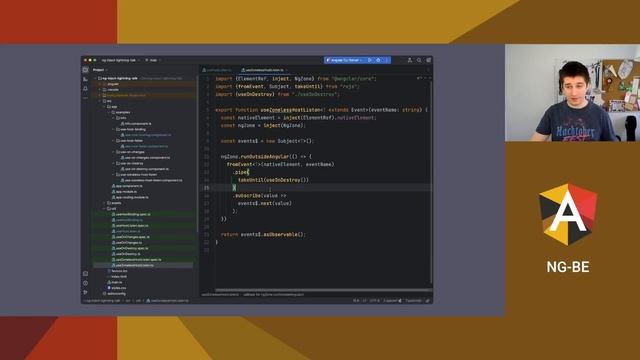Switch to the first editor tab
This screenshot has width=640, height=360.
point(217,70)
